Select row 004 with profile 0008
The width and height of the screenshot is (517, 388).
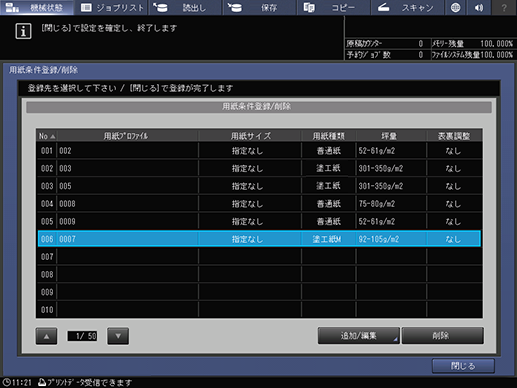[259, 204]
